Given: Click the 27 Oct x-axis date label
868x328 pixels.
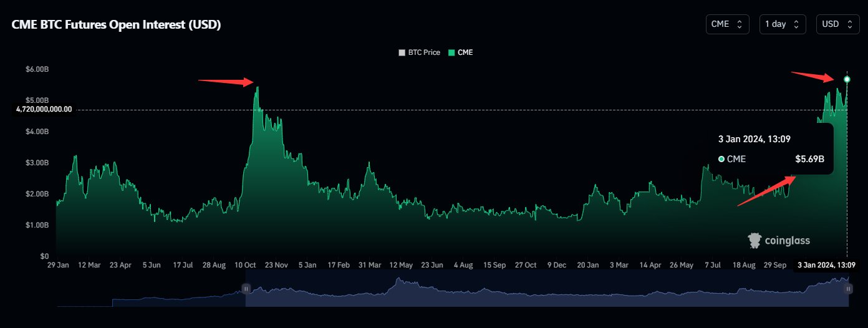Looking at the screenshot, I should [526, 265].
